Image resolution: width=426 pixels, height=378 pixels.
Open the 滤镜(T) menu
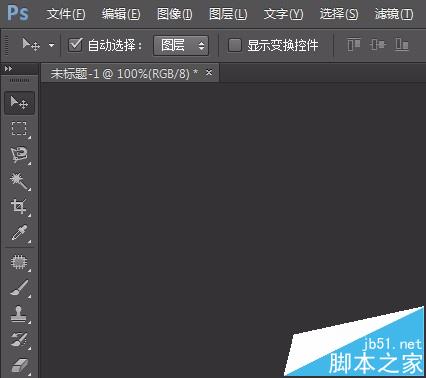(394, 14)
